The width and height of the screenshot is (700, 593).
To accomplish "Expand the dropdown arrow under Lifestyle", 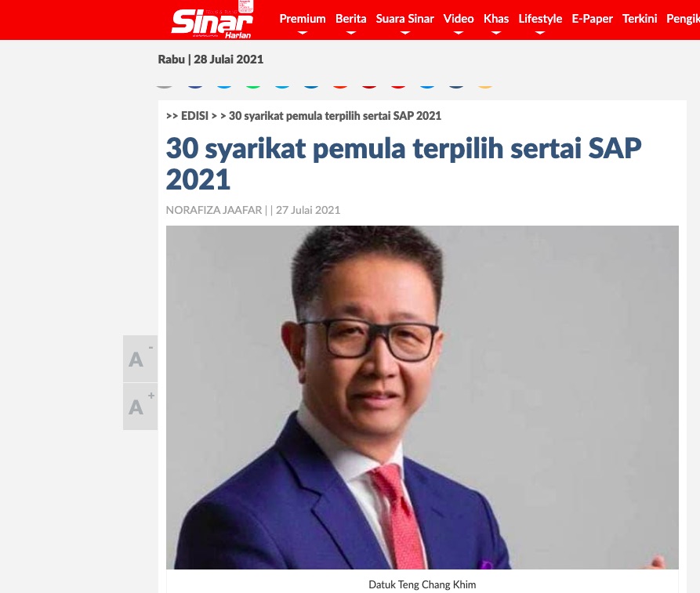I will click(x=540, y=33).
